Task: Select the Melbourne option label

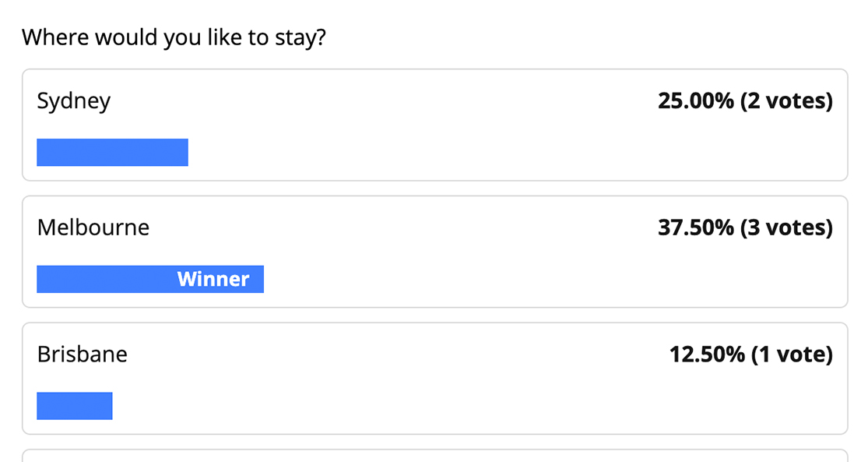Action: pyautogui.click(x=93, y=227)
